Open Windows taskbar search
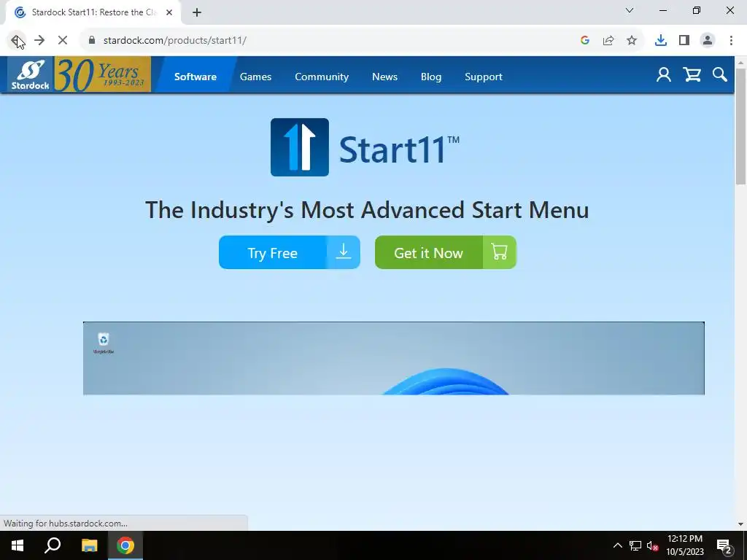The width and height of the screenshot is (747, 560). pyautogui.click(x=53, y=545)
